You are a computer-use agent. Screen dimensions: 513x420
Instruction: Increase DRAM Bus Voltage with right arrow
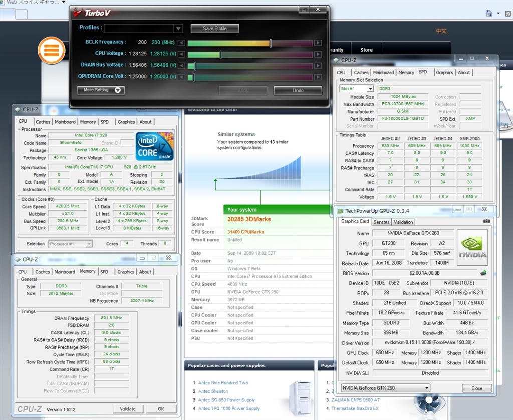(318, 66)
